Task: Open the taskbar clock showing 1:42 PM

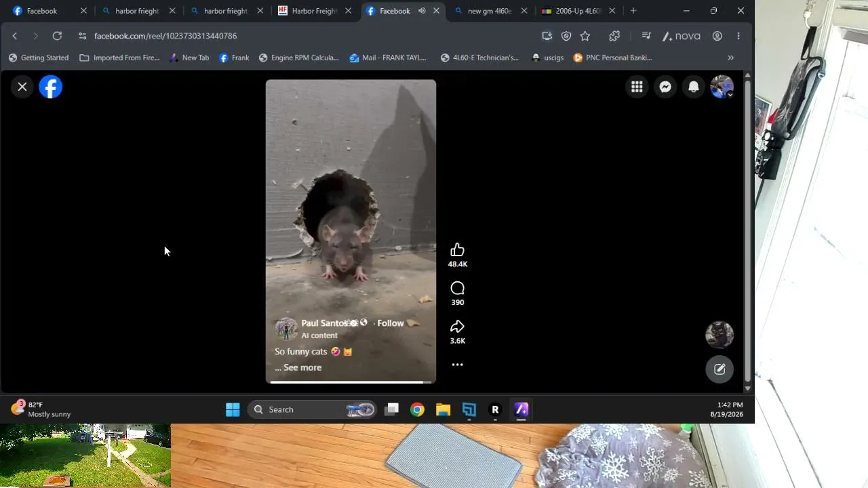Action: (726, 409)
